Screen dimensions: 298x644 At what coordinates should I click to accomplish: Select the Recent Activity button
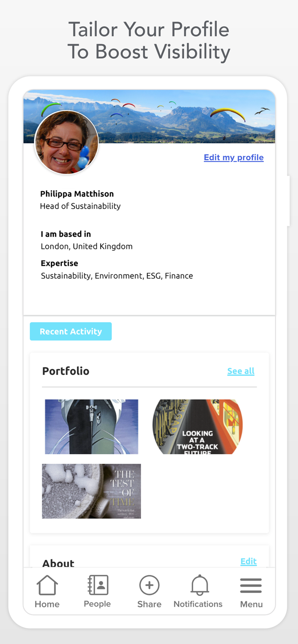(x=71, y=331)
